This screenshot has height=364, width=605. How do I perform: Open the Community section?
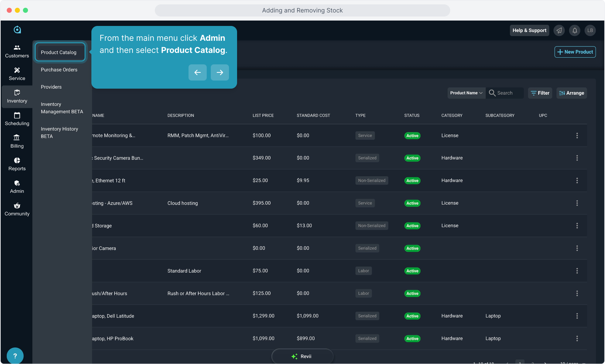[17, 209]
